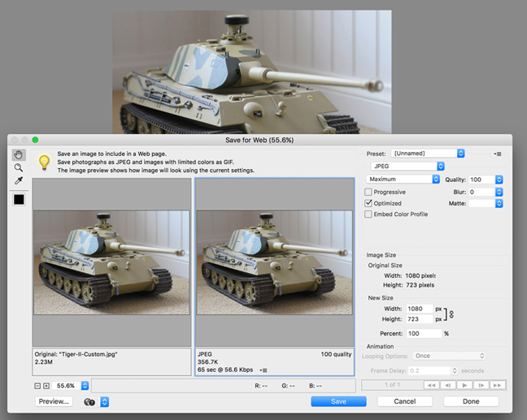Click the Cancel button
The image size is (527, 420).
tap(404, 401)
